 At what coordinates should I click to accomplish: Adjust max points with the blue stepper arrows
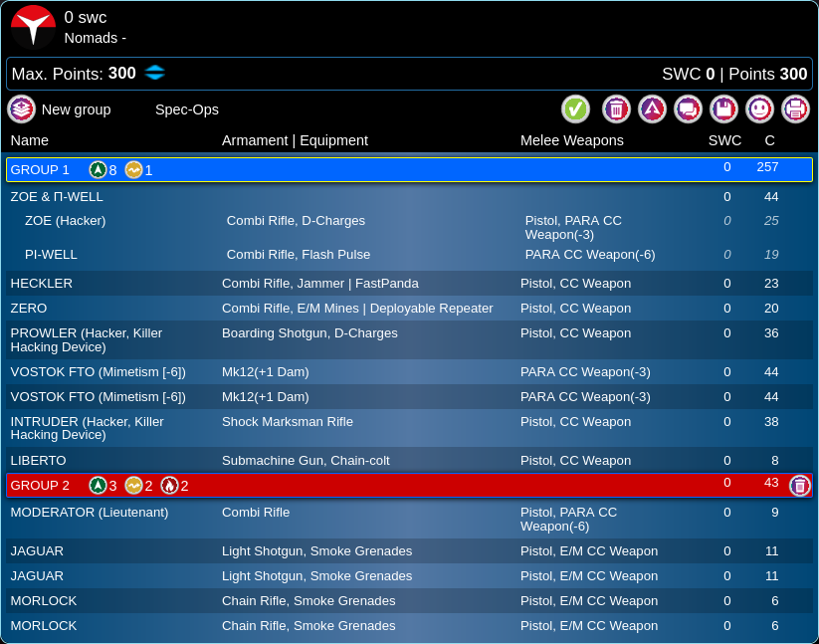154,73
